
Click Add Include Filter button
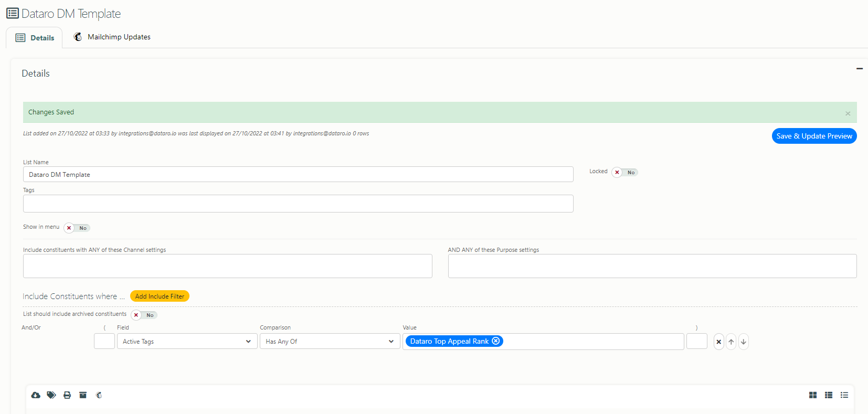click(x=160, y=296)
